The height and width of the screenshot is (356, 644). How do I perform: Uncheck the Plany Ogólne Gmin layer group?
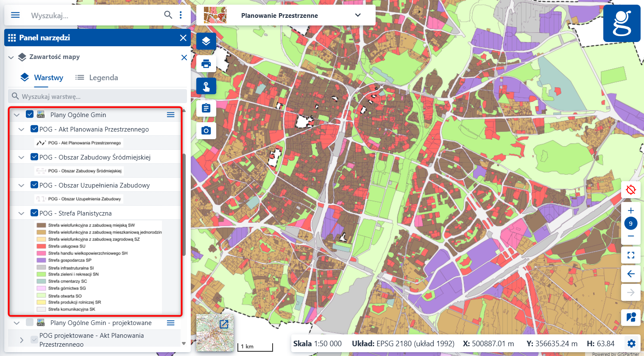pos(30,115)
